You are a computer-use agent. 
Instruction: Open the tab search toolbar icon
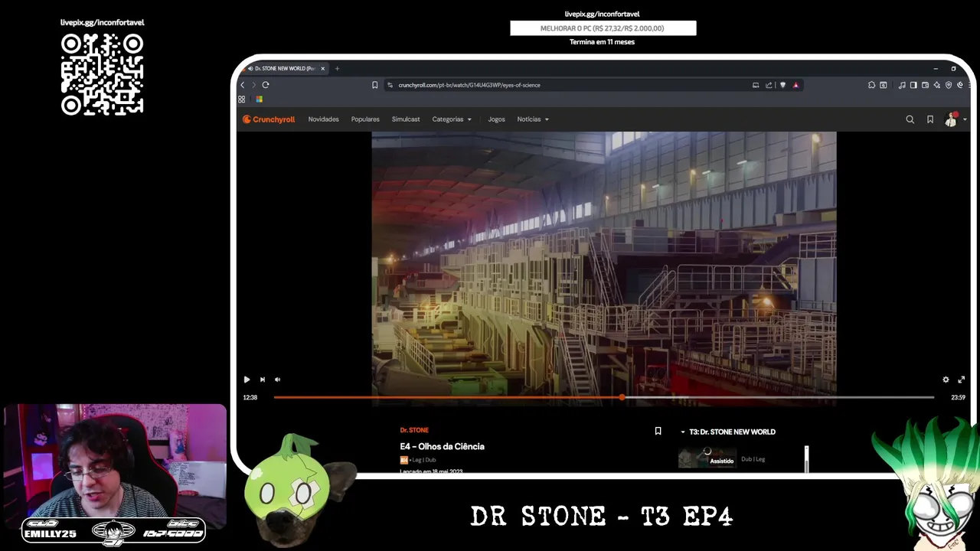pos(883,85)
